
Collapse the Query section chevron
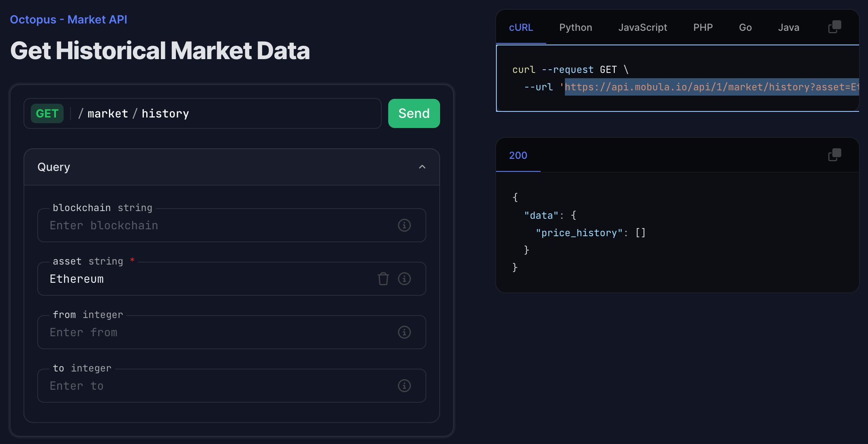(422, 167)
